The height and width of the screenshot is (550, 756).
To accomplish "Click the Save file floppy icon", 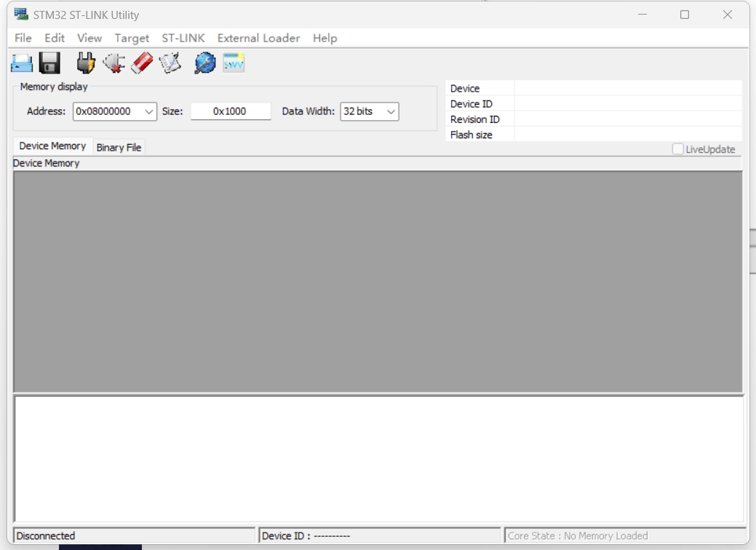I will pos(49,63).
